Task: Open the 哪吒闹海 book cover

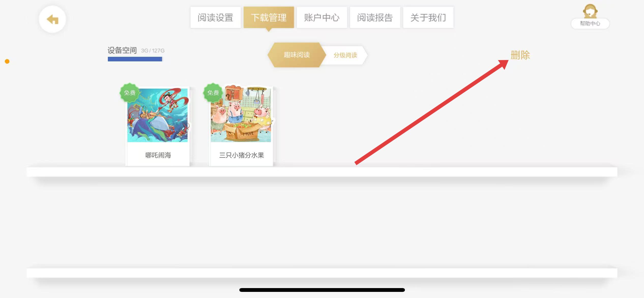Action: 157,115
